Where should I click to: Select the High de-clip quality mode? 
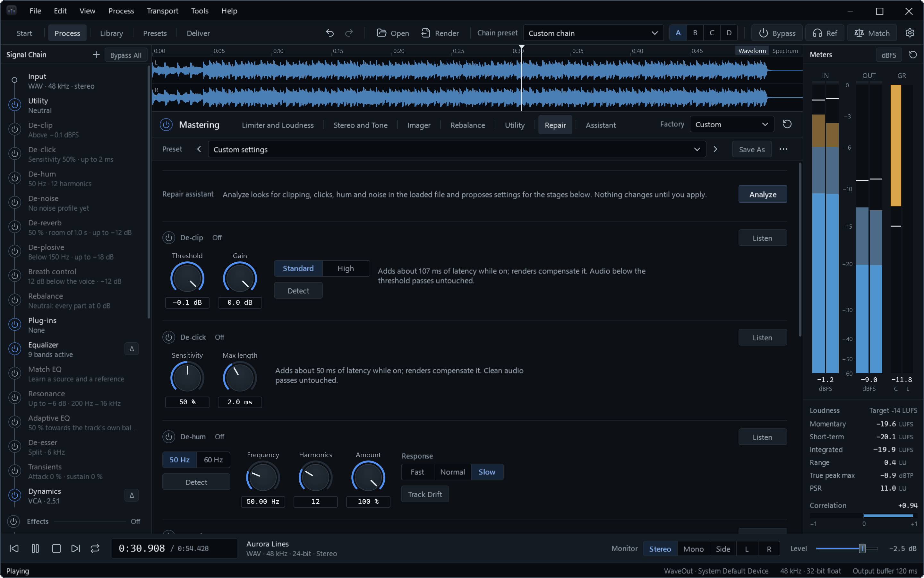coord(346,268)
